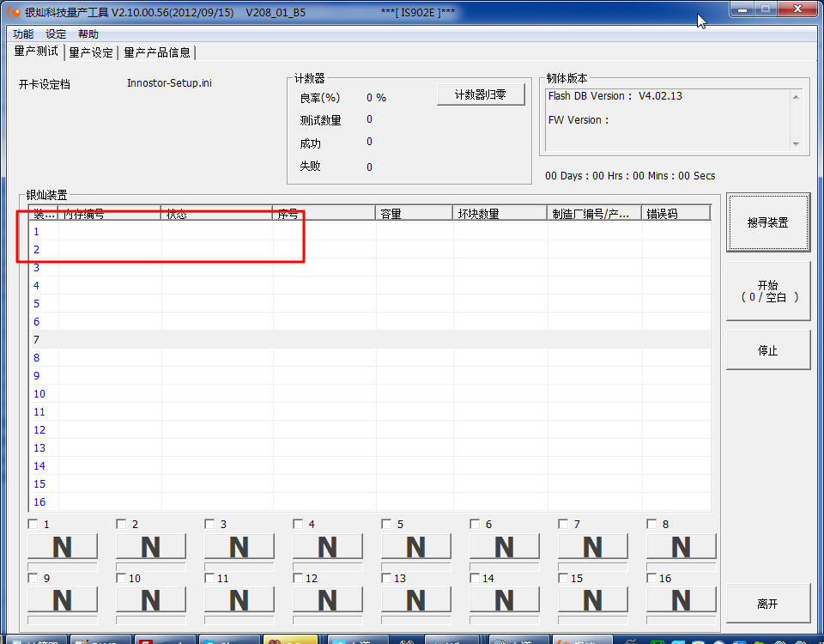This screenshot has height=644, width=824.
Task: Select highlighted device row 7
Action: tap(371, 340)
